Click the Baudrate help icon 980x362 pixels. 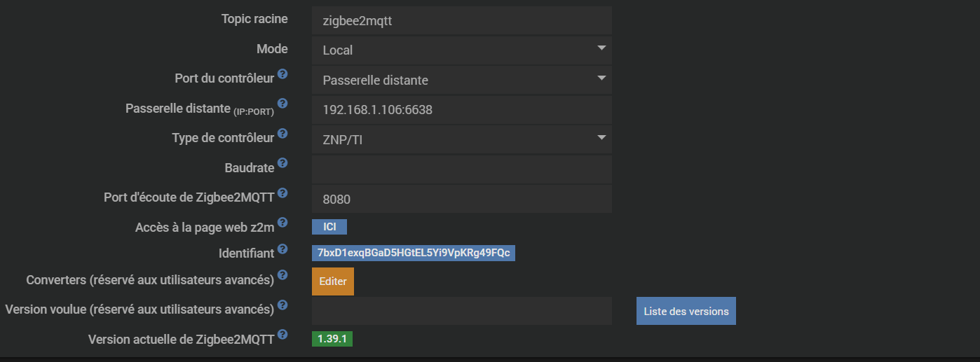point(283,163)
